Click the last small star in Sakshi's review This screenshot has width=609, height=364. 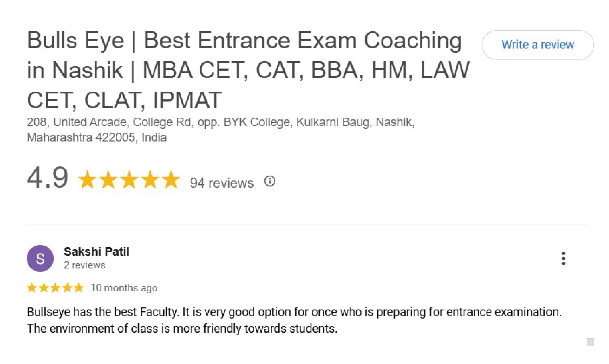(78, 288)
